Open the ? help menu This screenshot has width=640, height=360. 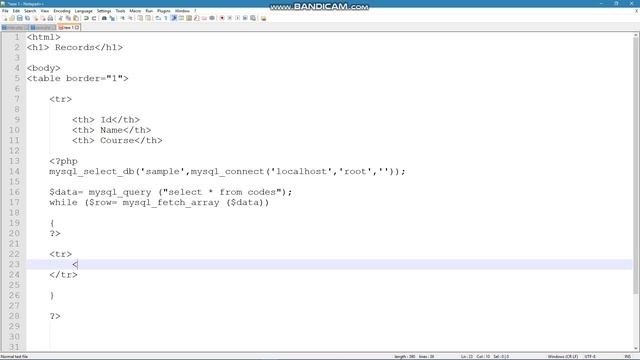pos(195,11)
